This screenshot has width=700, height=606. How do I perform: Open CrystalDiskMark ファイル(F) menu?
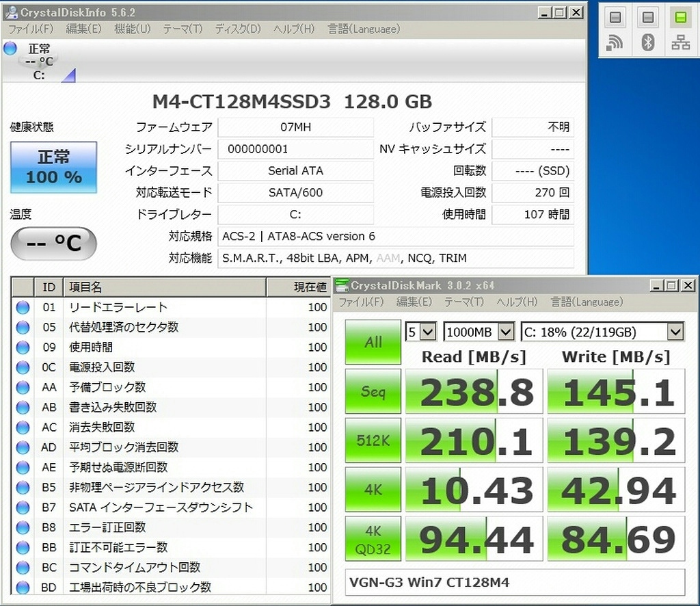tap(361, 302)
